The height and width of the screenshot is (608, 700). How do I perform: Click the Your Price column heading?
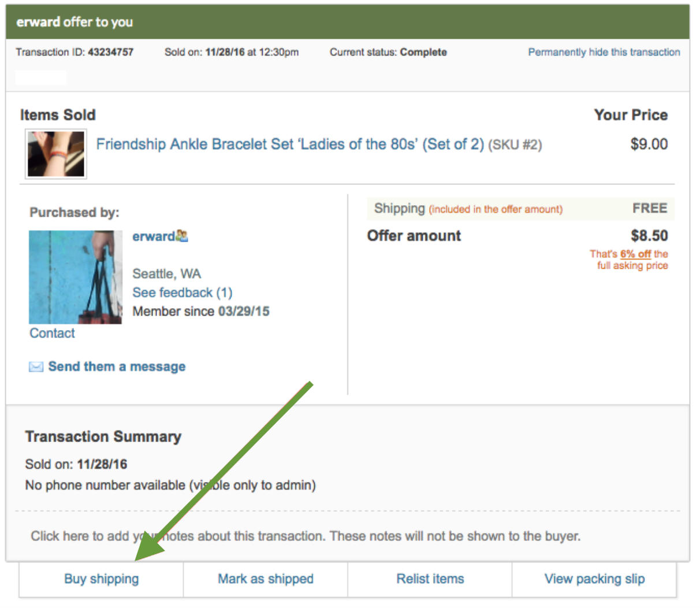631,115
